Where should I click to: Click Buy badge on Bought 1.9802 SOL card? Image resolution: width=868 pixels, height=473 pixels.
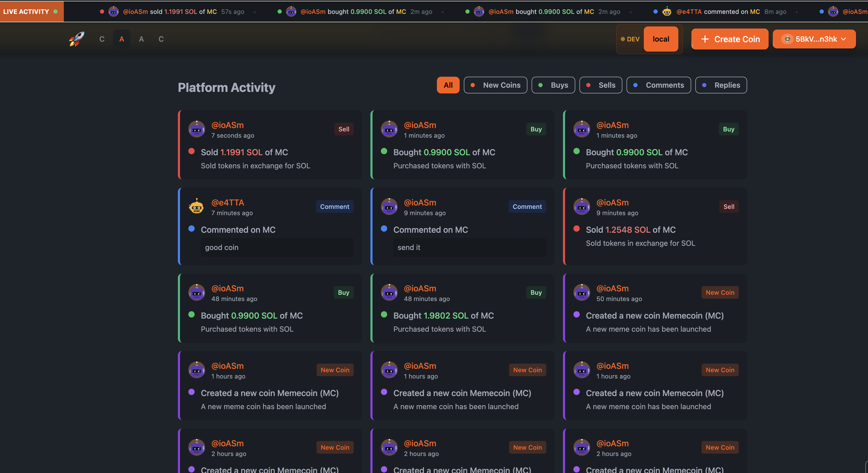tap(536, 292)
